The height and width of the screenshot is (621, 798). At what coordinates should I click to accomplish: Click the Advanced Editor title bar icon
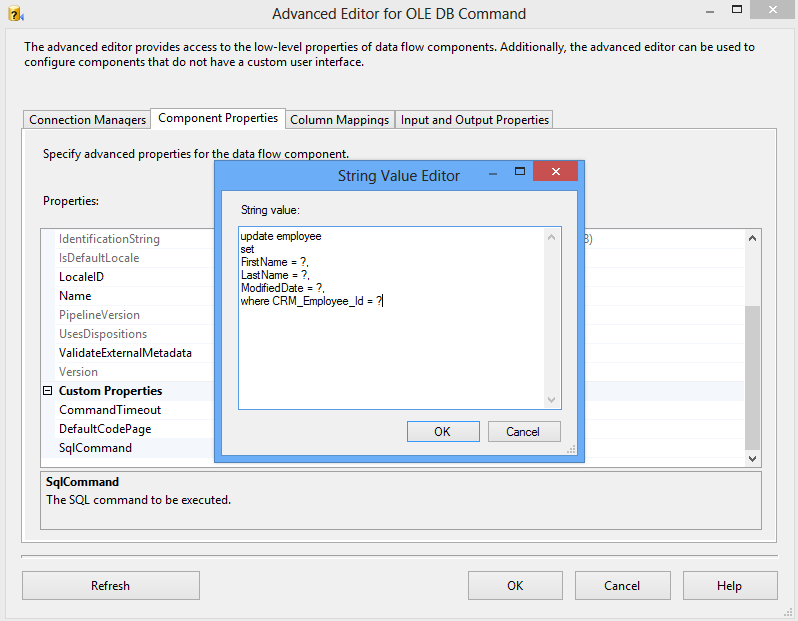click(16, 14)
